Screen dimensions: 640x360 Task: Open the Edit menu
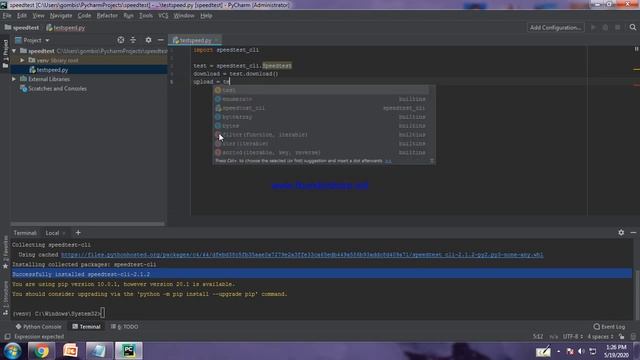pos(22,16)
